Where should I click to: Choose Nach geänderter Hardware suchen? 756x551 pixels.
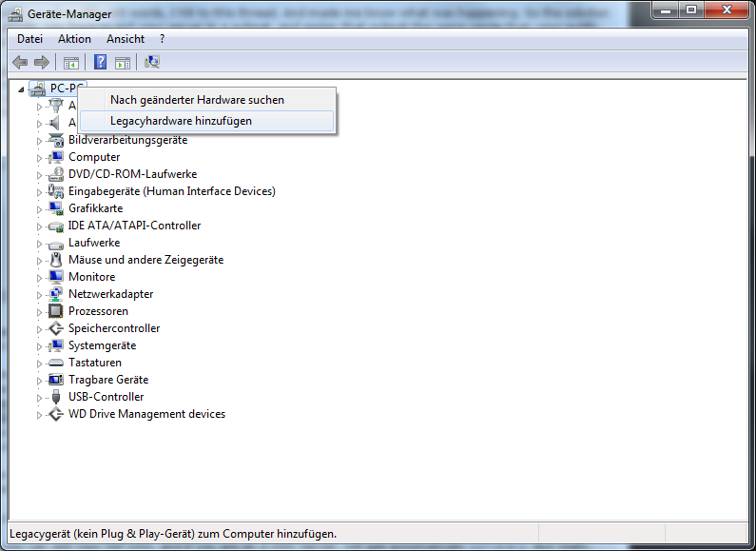(x=206, y=100)
